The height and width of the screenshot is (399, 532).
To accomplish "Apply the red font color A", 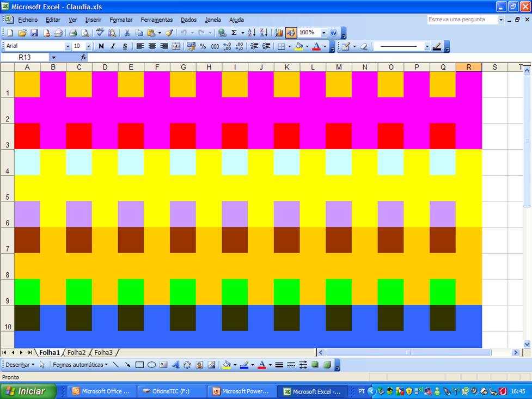I will point(316,46).
